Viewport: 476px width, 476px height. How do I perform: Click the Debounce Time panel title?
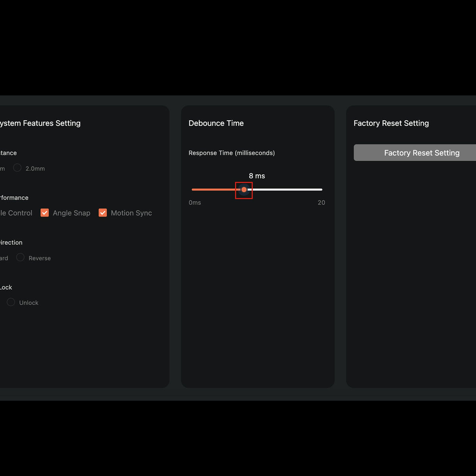tap(216, 123)
